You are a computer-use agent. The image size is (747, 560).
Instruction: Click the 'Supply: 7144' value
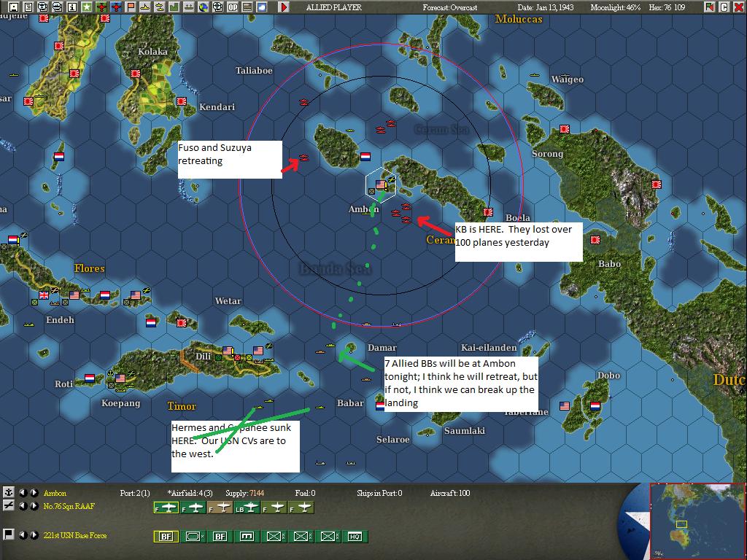pos(244,494)
